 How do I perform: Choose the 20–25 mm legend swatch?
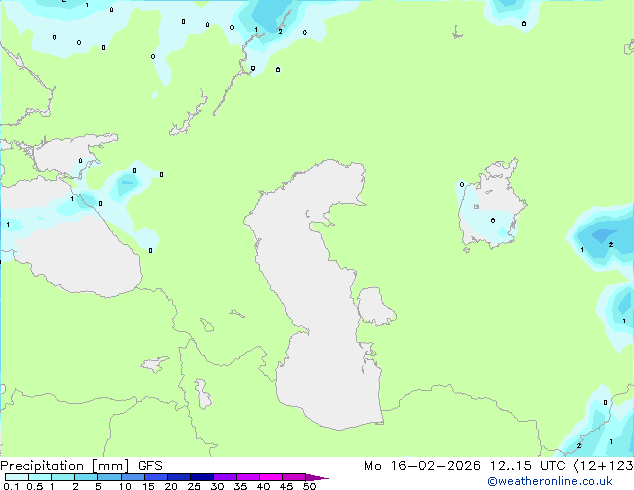tap(179, 477)
